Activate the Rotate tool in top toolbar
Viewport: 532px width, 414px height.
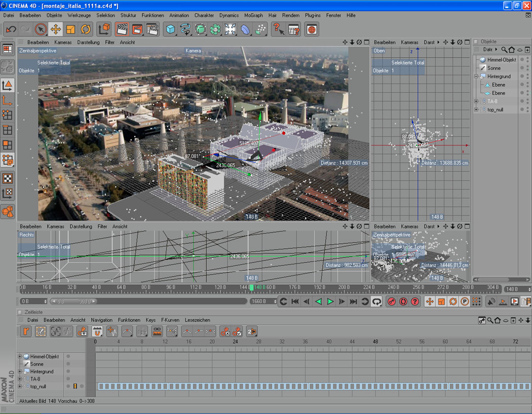(86, 29)
